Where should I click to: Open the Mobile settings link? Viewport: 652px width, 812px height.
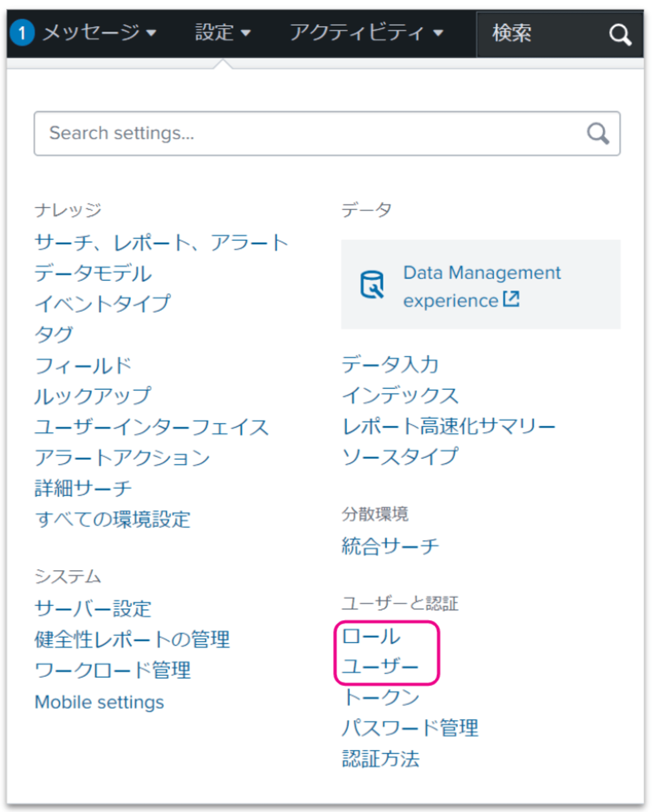pyautogui.click(x=99, y=702)
